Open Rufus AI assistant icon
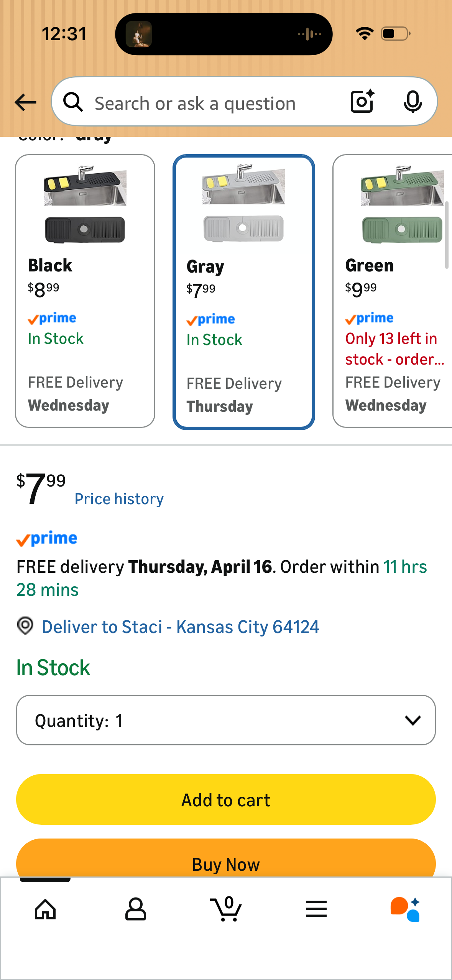 pyautogui.click(x=406, y=909)
